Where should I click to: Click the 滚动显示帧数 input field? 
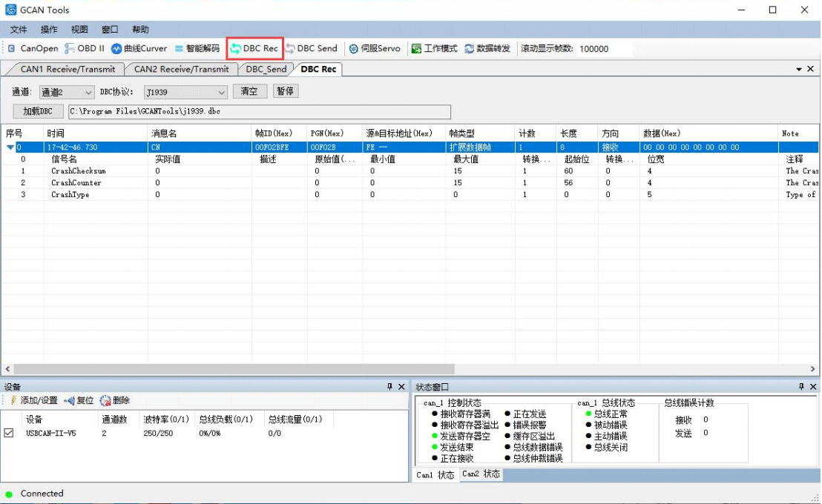click(605, 49)
